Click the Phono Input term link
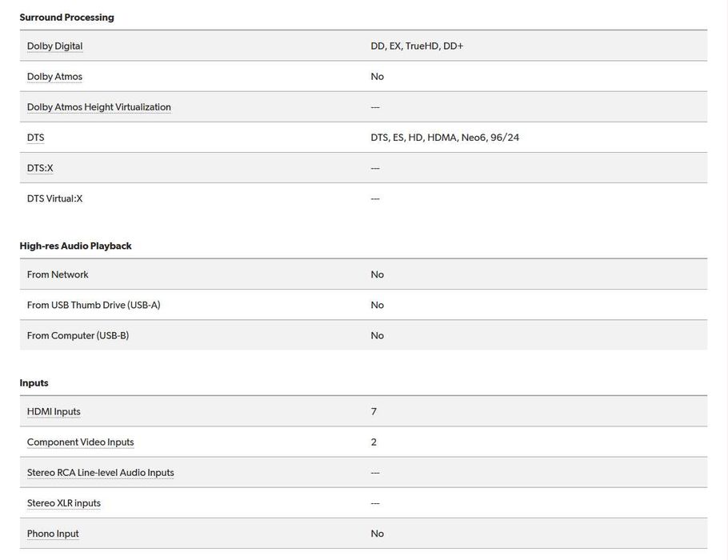The height and width of the screenshot is (560, 728). pos(53,534)
